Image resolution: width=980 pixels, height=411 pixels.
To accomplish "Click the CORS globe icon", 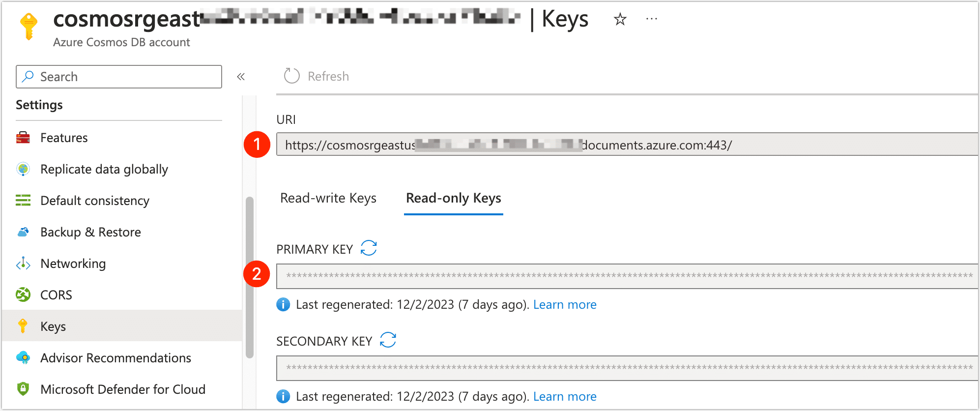I will point(22,294).
